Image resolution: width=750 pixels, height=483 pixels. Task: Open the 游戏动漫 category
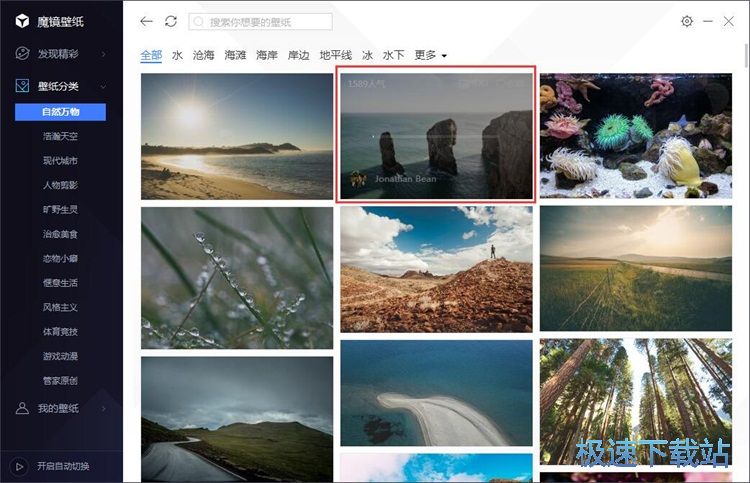(x=60, y=356)
